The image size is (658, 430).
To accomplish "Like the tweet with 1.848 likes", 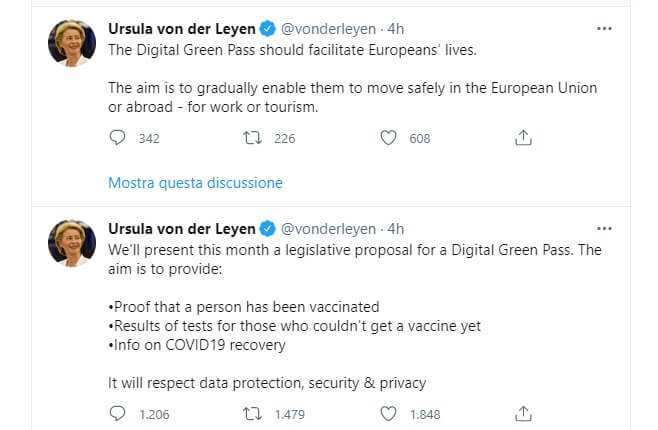I will coord(389,413).
